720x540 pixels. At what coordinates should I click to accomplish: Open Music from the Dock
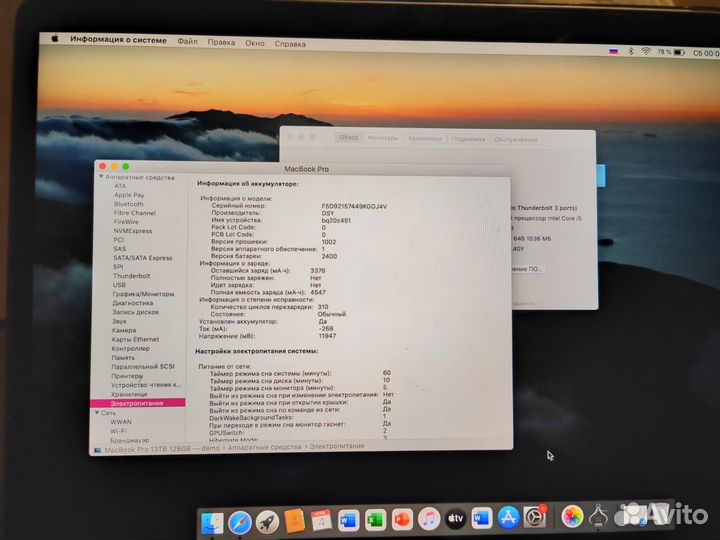coord(429,518)
